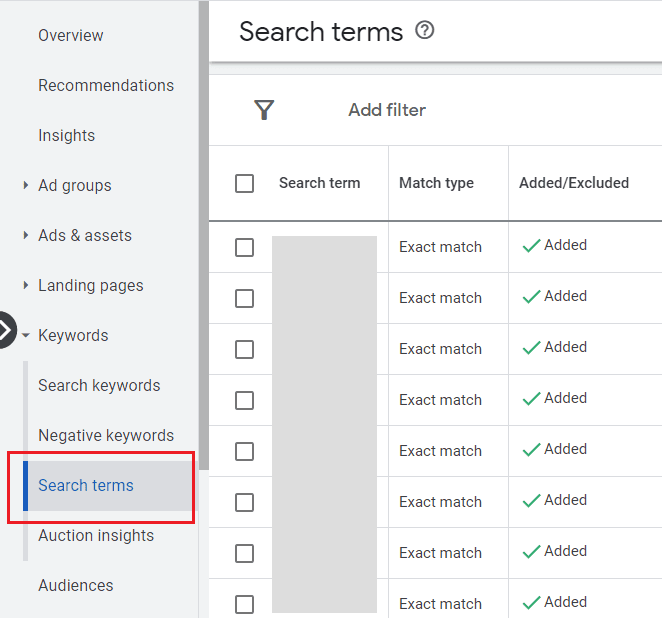Click the Match type column header
The image size is (662, 618).
click(436, 183)
